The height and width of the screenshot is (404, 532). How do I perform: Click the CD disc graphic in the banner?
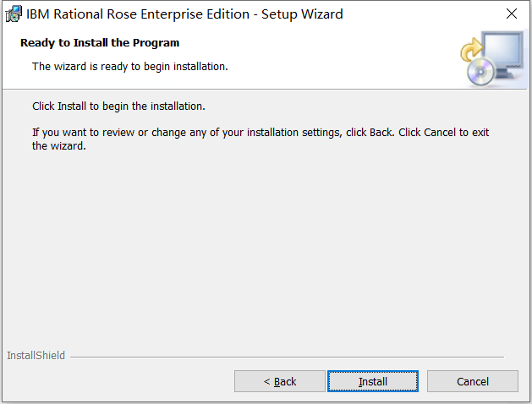tap(480, 72)
